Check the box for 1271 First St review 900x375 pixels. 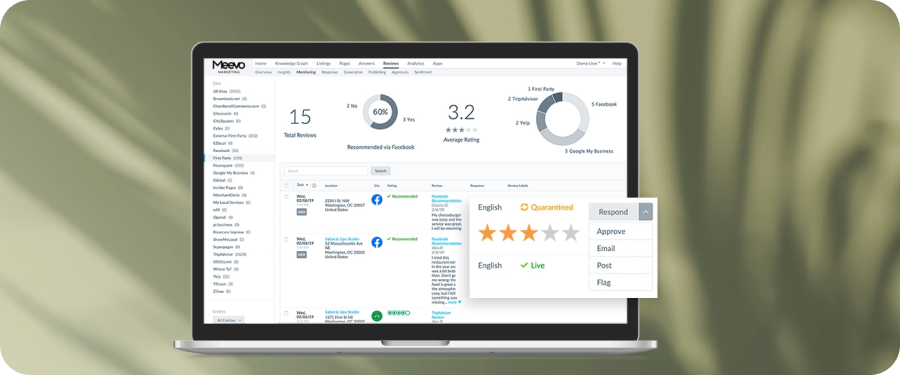(x=286, y=313)
